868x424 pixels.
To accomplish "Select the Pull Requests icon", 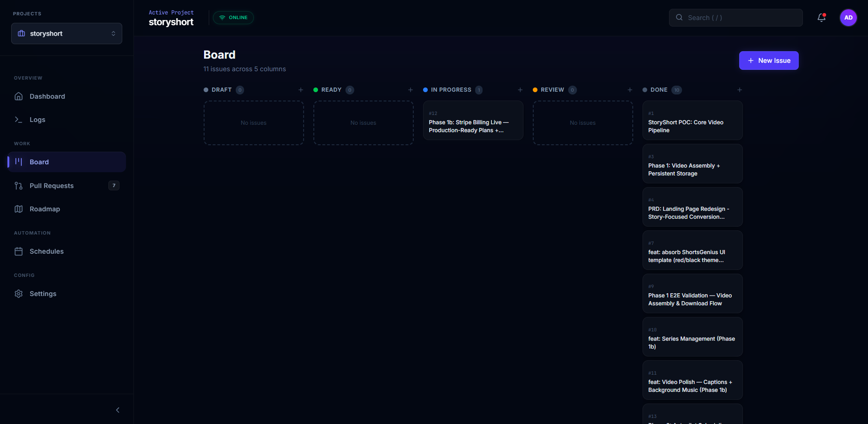I will coord(18,186).
